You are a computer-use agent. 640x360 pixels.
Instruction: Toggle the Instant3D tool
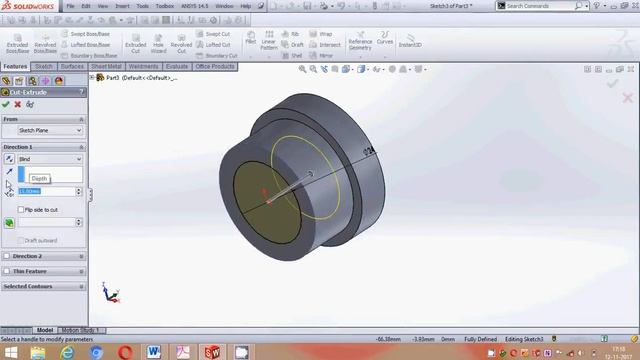tap(410, 41)
